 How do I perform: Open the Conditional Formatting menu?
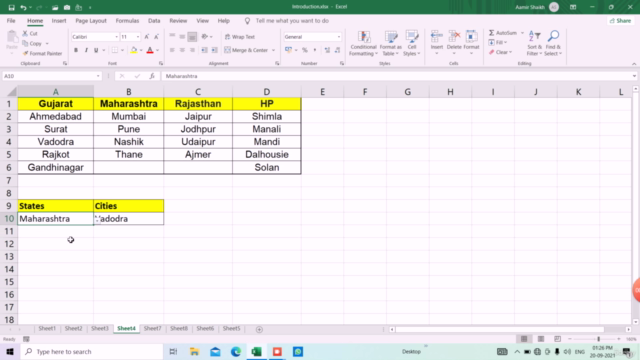pos(363,43)
